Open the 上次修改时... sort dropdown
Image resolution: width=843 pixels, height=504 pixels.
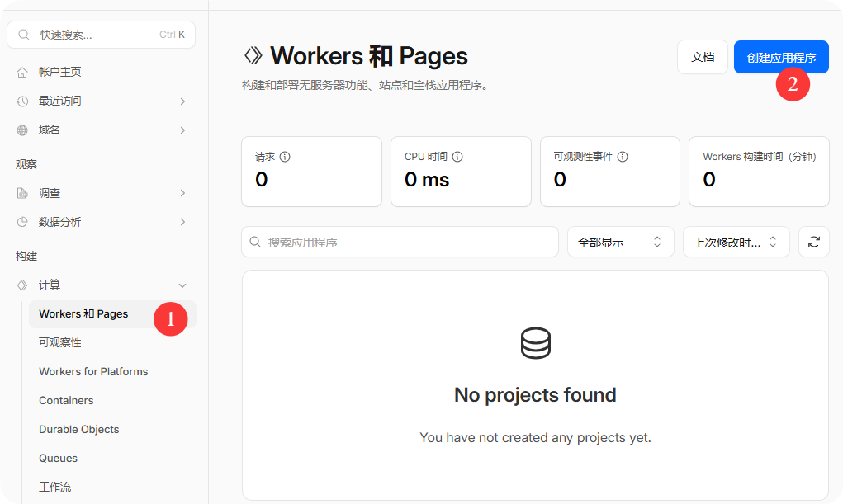[x=736, y=242]
